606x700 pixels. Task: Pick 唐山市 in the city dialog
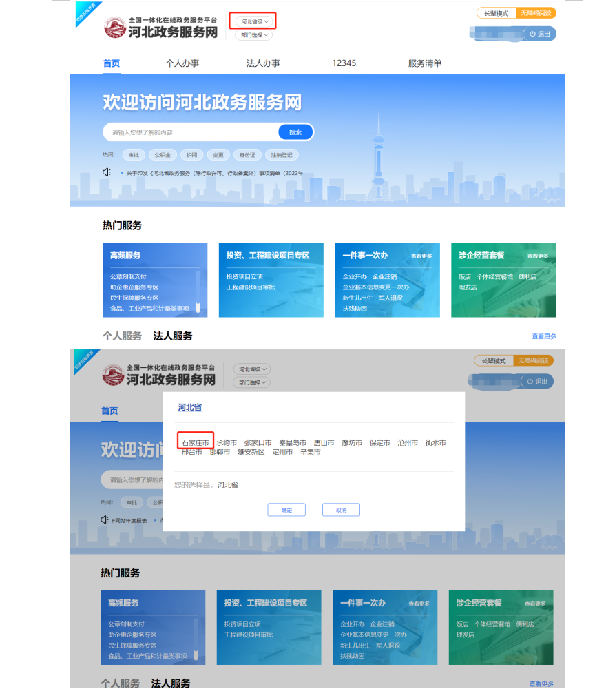coord(324,443)
